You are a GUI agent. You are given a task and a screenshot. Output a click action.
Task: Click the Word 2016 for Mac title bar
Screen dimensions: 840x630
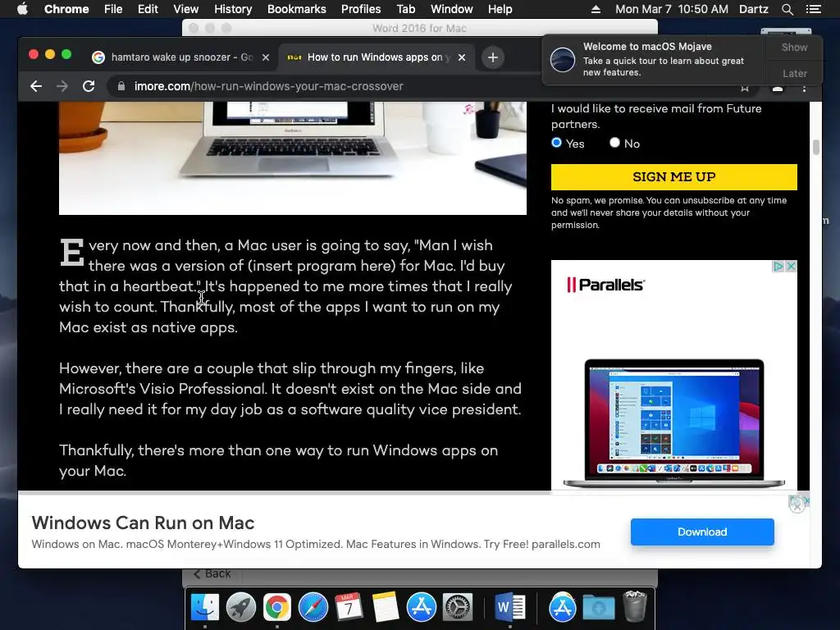pos(419,28)
